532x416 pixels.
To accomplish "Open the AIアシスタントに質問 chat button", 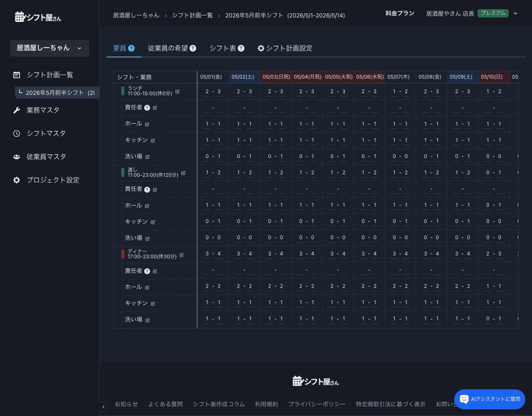I will coord(490,399).
